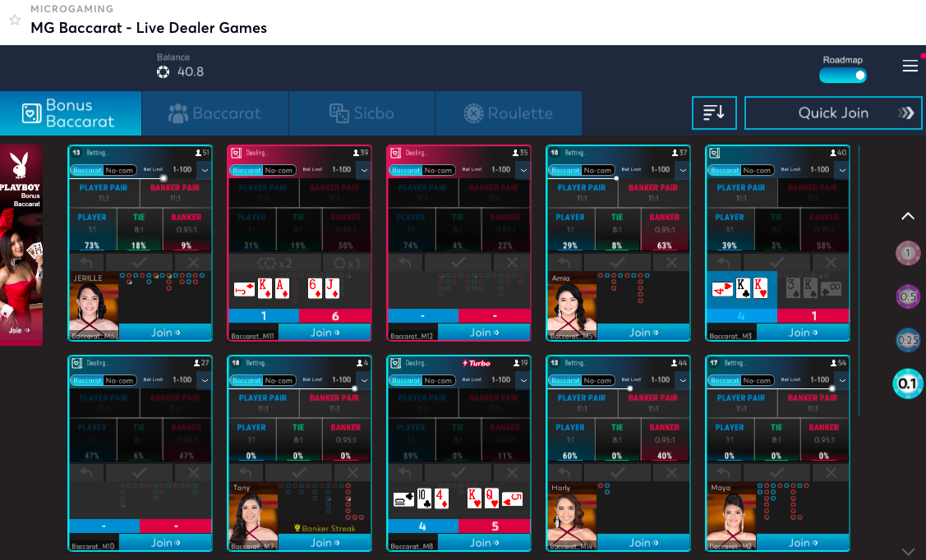Select the 0.1 chip

coord(907,383)
